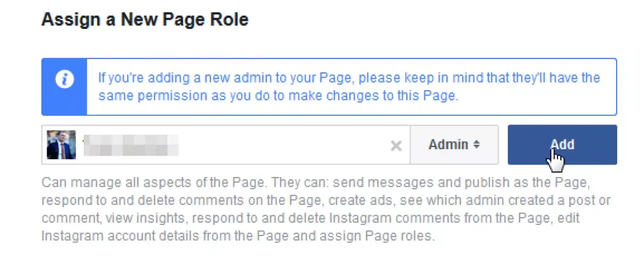The width and height of the screenshot is (644, 265).
Task: Click the 'assign Page roles' description line
Action: (238, 236)
